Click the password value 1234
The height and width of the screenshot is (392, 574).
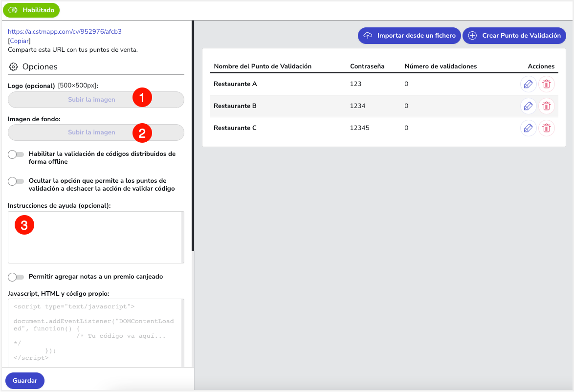pos(358,106)
